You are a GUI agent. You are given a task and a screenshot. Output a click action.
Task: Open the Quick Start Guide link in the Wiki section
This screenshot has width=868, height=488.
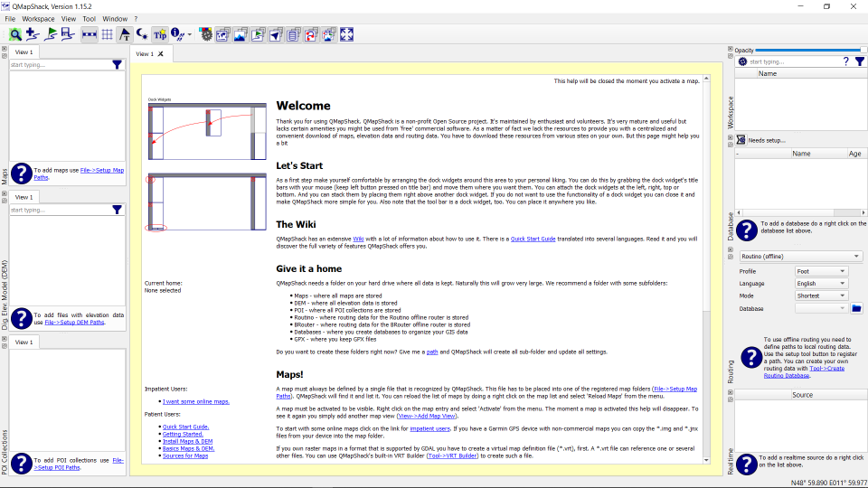tap(533, 239)
